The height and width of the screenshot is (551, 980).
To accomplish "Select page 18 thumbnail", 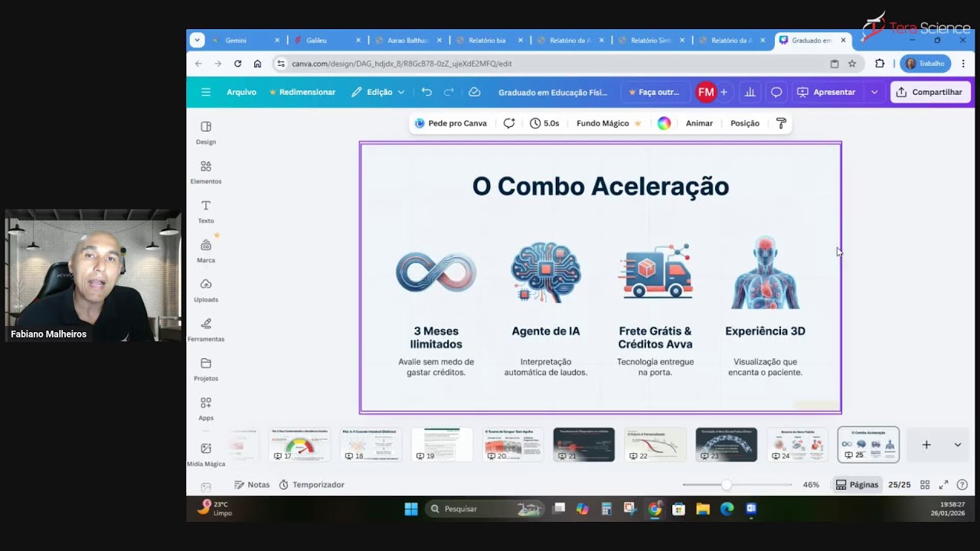I will 371,445.
